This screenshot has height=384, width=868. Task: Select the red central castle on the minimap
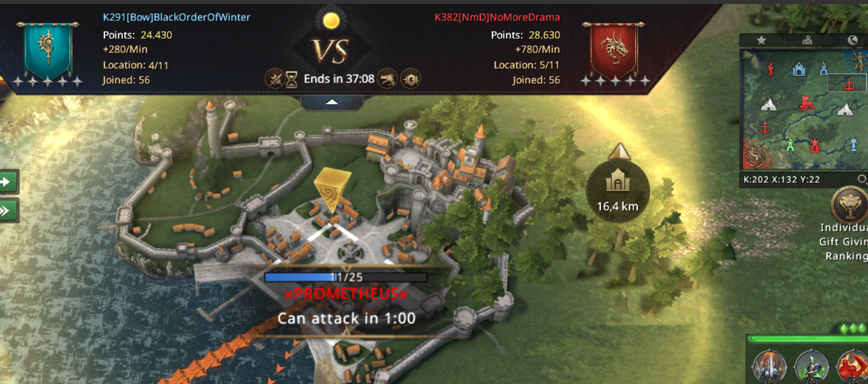click(806, 103)
